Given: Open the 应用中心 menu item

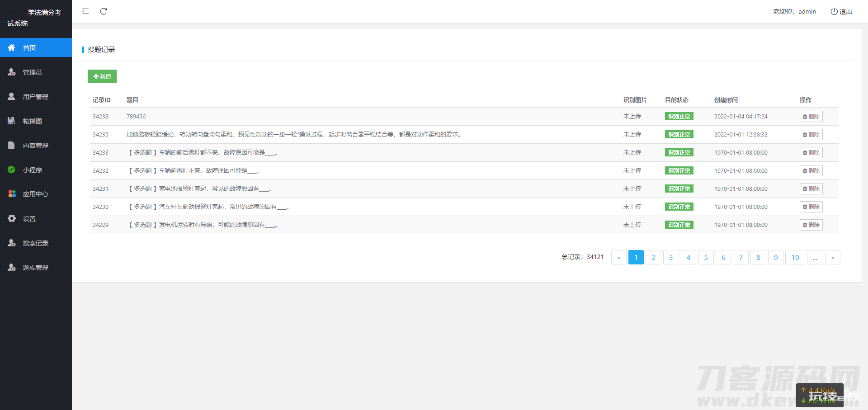Looking at the screenshot, I should [36, 194].
